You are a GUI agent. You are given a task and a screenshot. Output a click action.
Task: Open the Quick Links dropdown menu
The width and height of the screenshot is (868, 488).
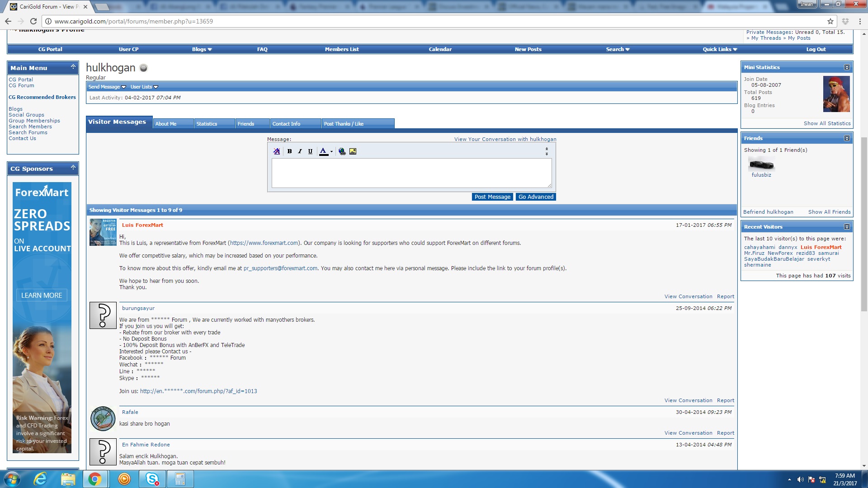[x=720, y=49]
